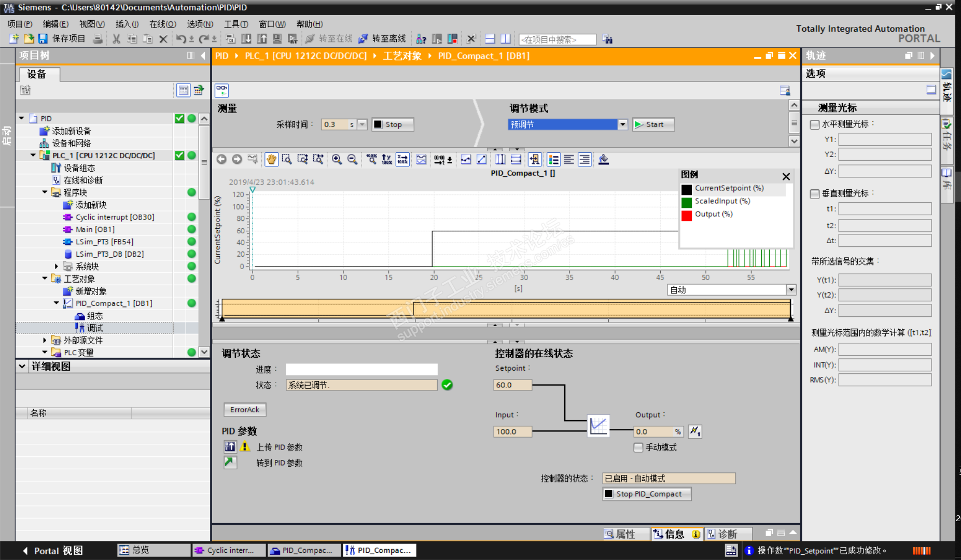Screen dimensions: 961x560
Task: Click the change background color bucket icon
Action: point(604,159)
